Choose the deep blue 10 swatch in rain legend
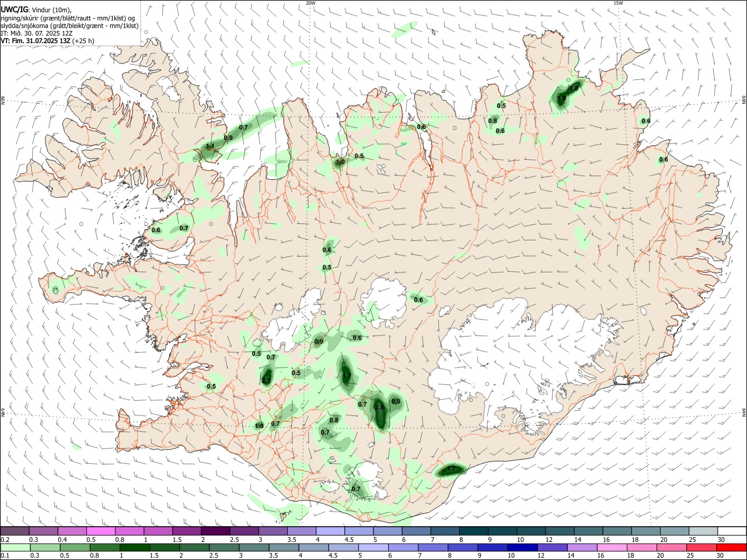 (522, 547)
